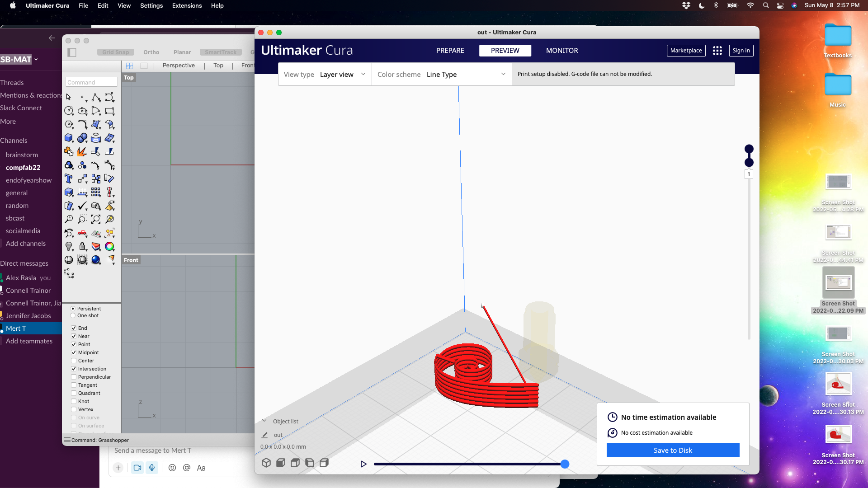
Task: Enable the Tangent snap checkbox
Action: coord(74,385)
